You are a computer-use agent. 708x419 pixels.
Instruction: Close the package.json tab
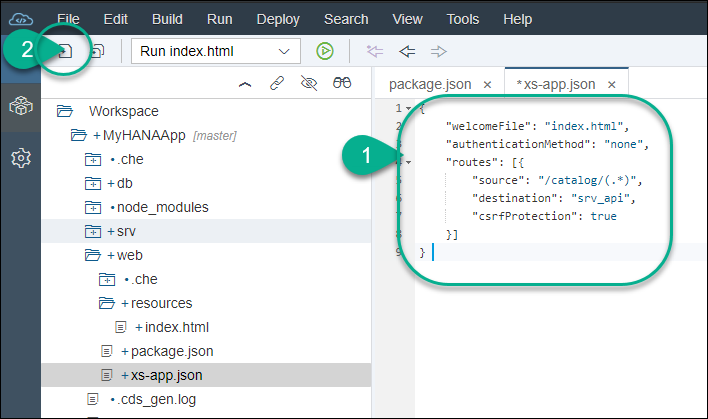click(487, 84)
